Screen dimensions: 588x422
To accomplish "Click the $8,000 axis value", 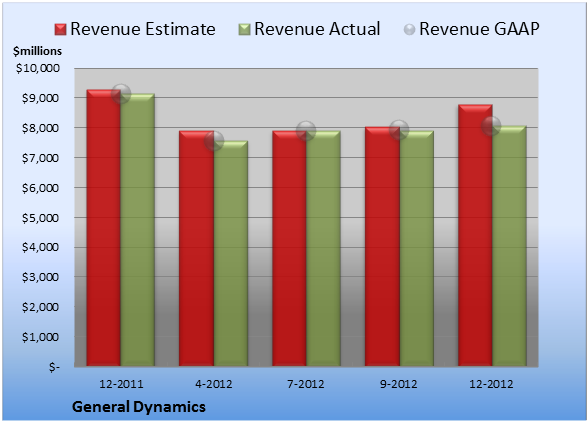I will pyautogui.click(x=40, y=128).
